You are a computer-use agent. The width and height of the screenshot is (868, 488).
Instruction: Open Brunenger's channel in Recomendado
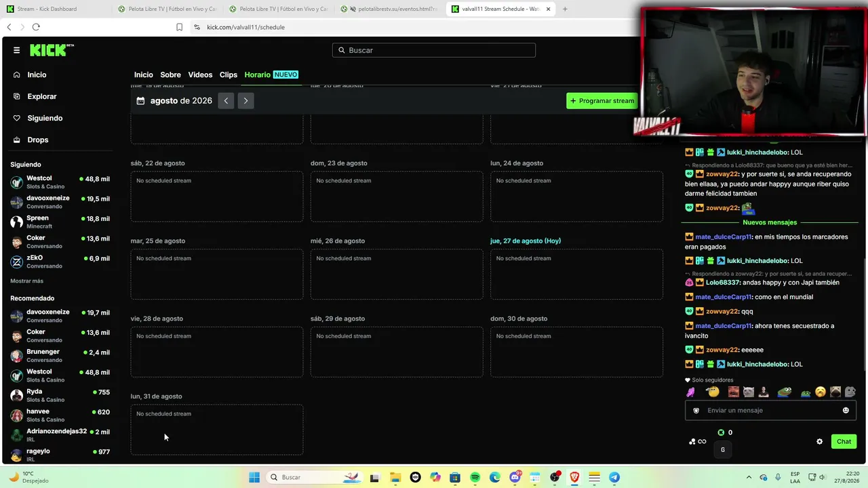(60, 356)
